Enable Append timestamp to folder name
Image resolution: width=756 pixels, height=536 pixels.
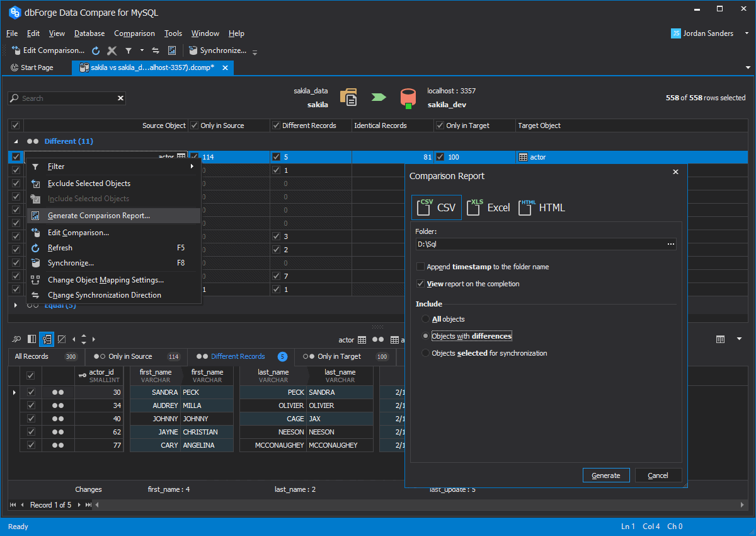[421, 267]
